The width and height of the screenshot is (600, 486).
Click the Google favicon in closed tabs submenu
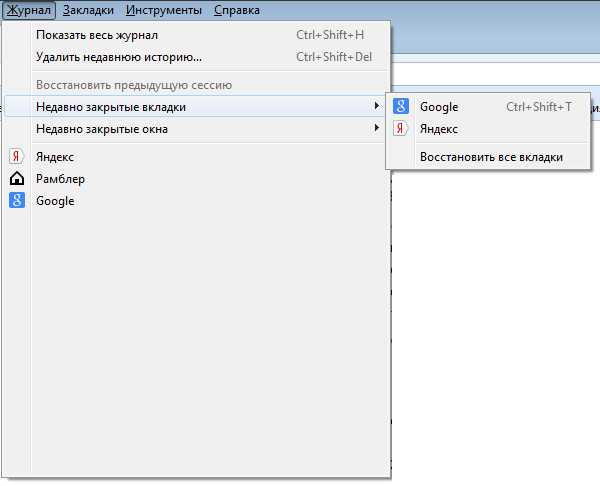coord(401,107)
